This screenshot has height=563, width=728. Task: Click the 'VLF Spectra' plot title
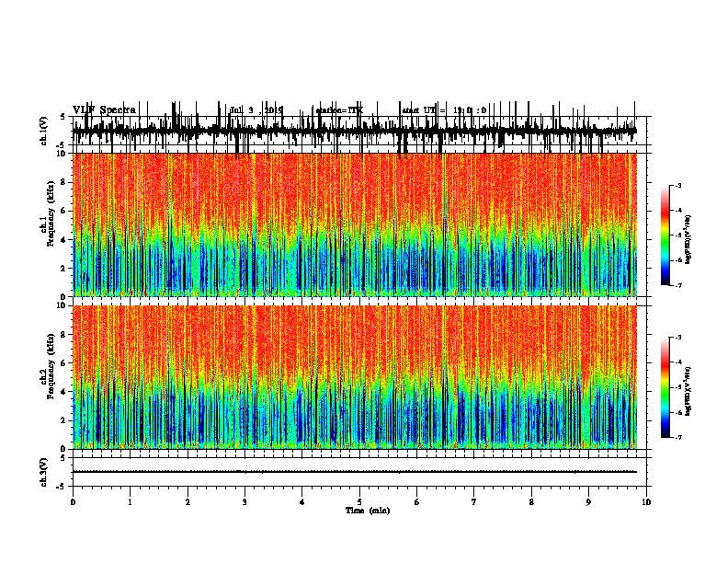click(x=104, y=110)
